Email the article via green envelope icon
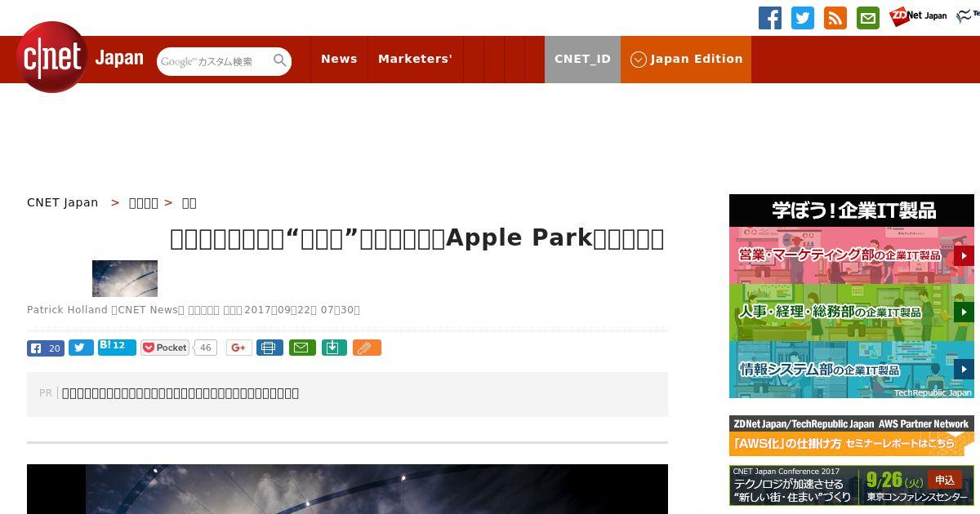 (x=302, y=348)
